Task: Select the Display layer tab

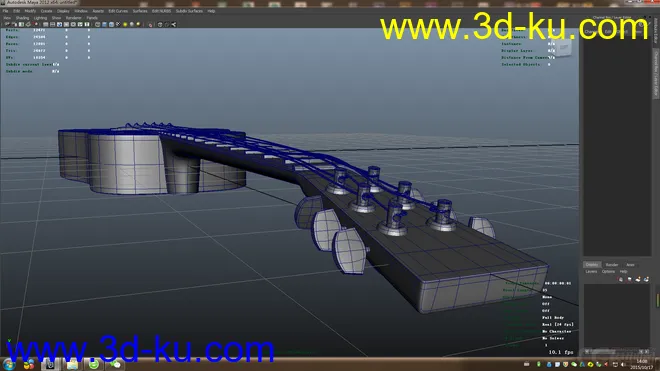Action: tap(592, 265)
